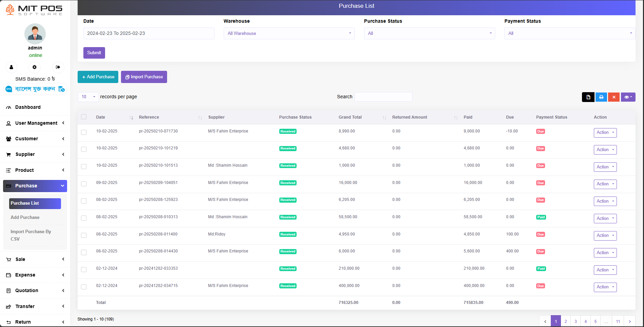This screenshot has height=327, width=644.
Task: Open settings via the gear icon
Action: [34, 67]
